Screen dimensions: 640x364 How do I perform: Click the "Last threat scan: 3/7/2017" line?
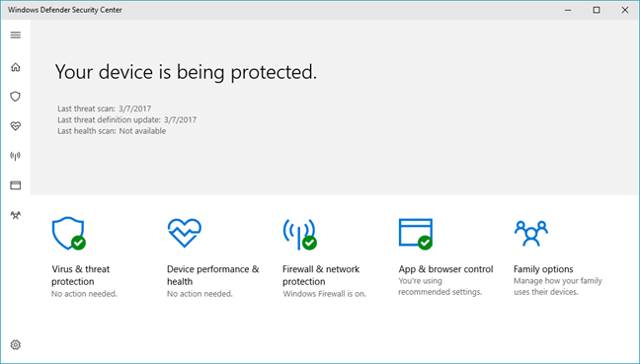104,109
